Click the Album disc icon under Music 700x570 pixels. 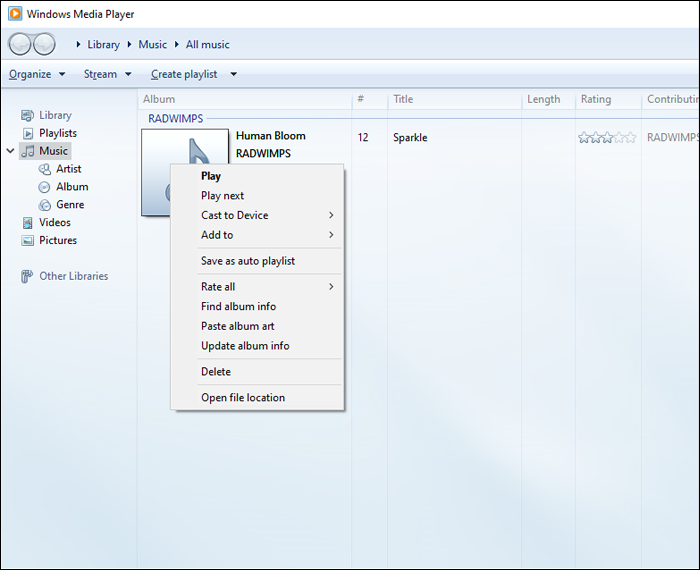pos(44,187)
